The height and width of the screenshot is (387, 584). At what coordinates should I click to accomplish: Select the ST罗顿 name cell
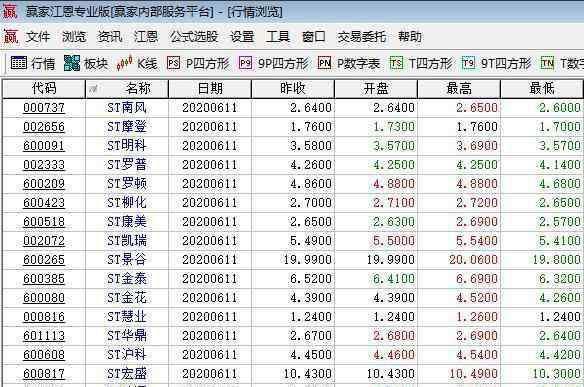pyautogui.click(x=127, y=184)
